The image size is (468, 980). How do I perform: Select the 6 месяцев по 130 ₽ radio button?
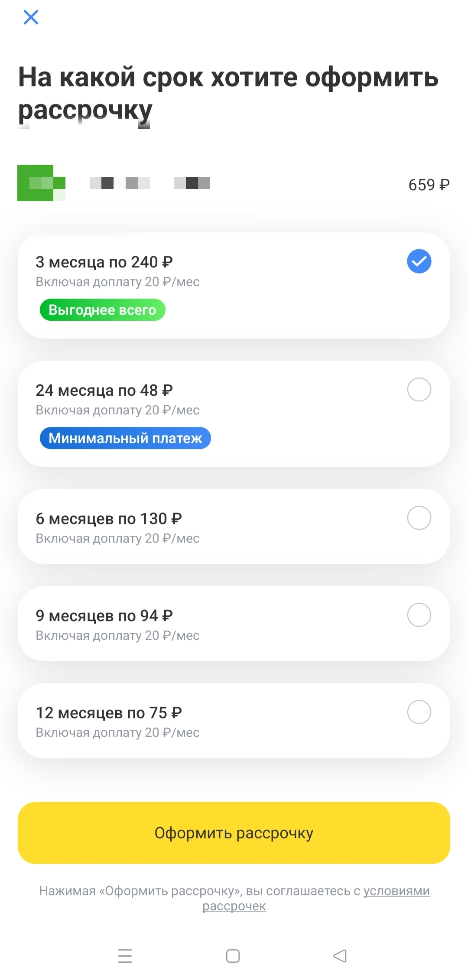tap(419, 518)
